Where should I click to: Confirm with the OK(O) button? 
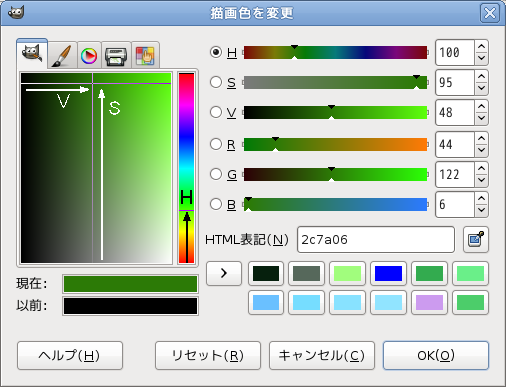[x=436, y=355]
